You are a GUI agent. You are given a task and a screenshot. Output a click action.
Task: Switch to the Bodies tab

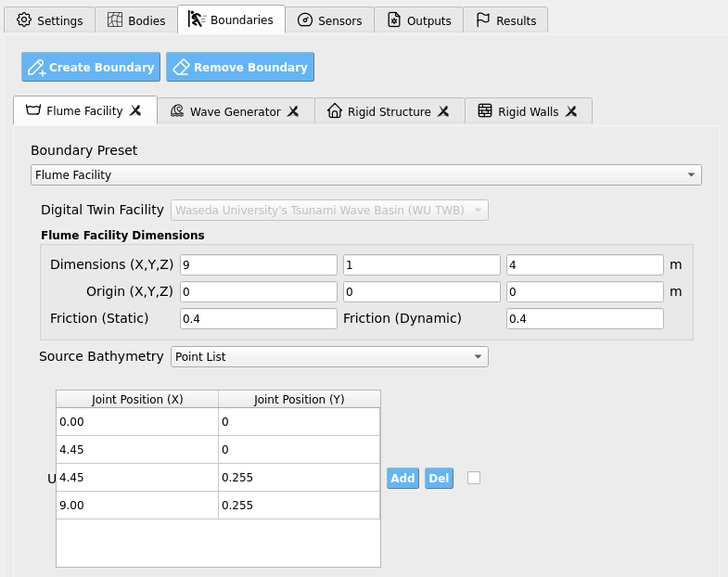pyautogui.click(x=136, y=20)
